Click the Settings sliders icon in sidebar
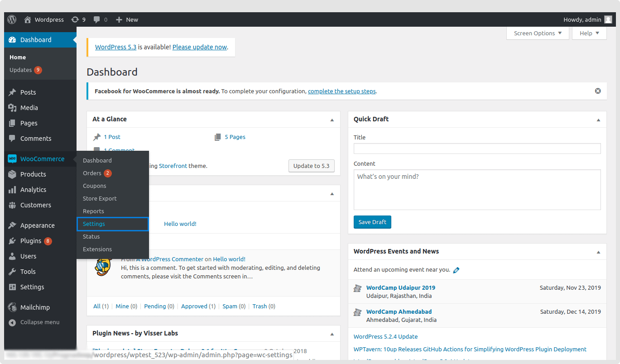Image resolution: width=620 pixels, height=364 pixels. point(12,287)
